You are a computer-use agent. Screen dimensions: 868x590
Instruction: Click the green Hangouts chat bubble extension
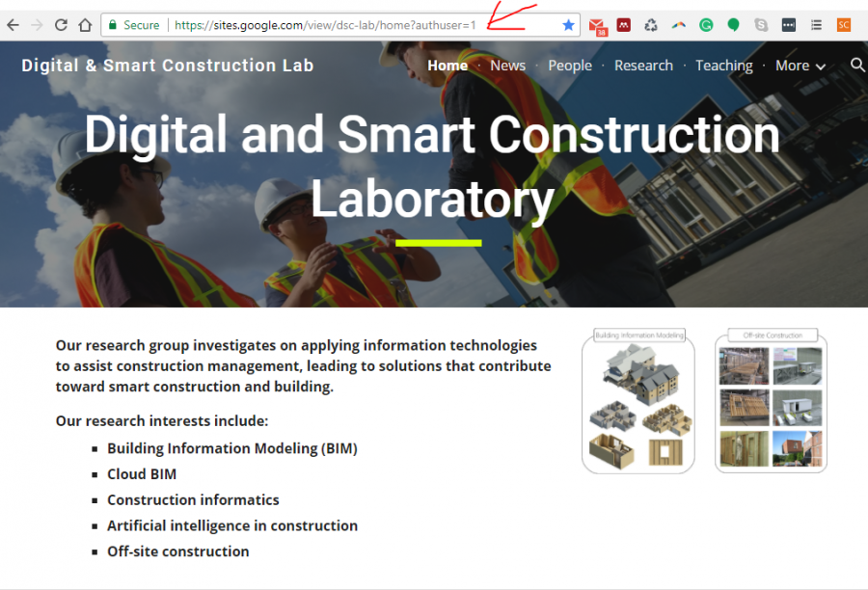pyautogui.click(x=734, y=25)
